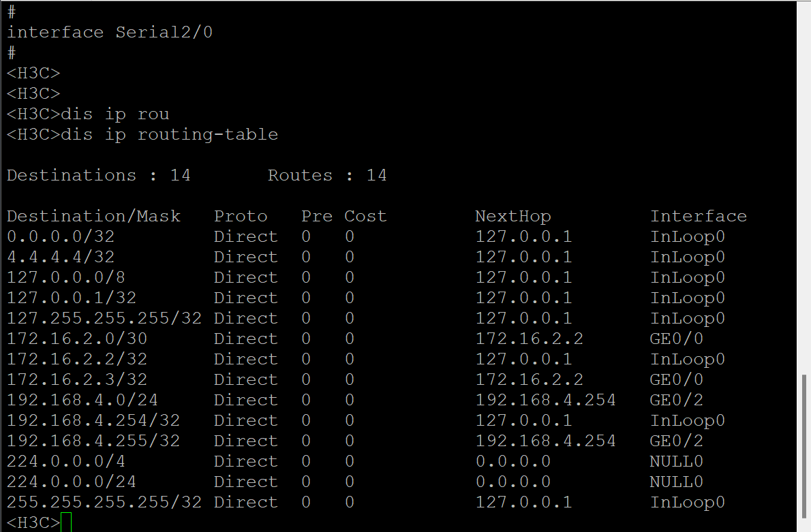
Task: Click the green cursor at the last prompt
Action: tap(65, 523)
